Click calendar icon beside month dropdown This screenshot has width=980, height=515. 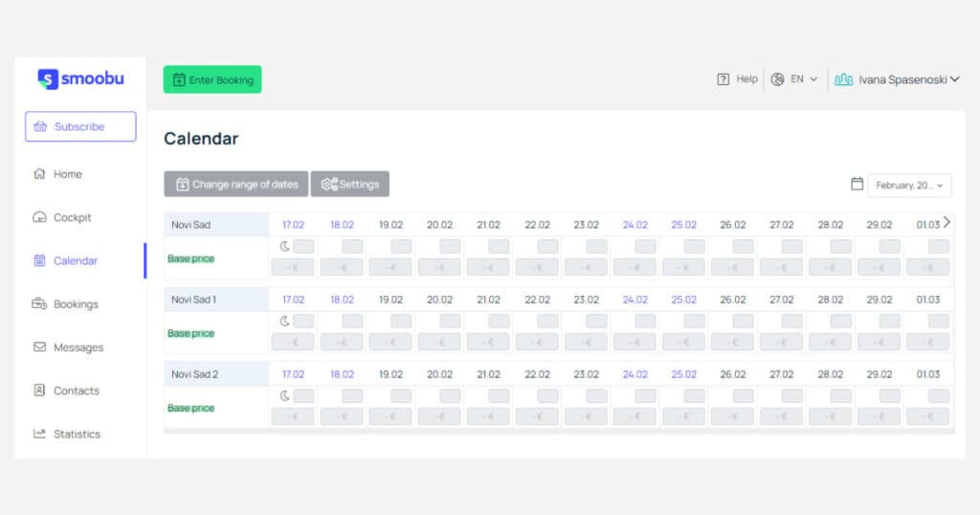point(857,184)
